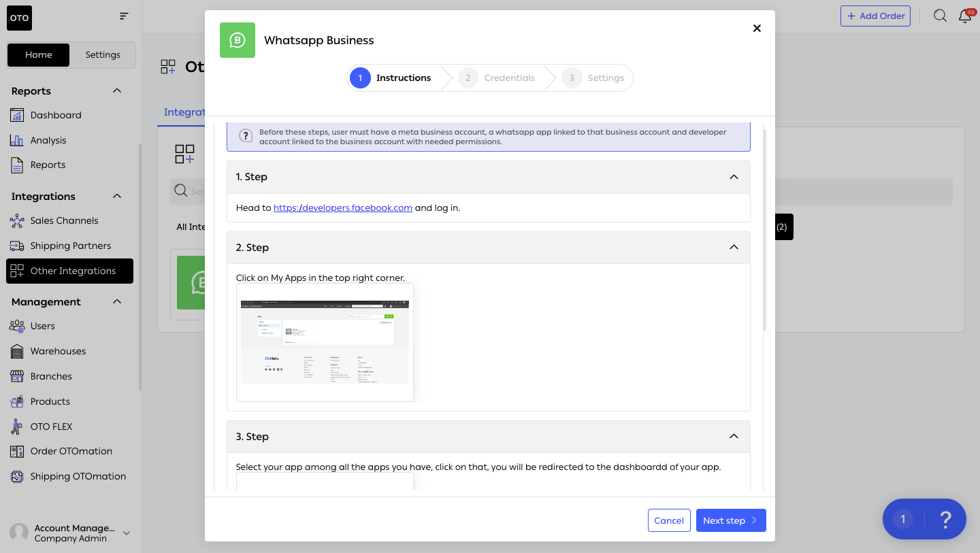Switch to the Settings tab in sidebar
This screenshot has width=980, height=553.
pyautogui.click(x=103, y=55)
